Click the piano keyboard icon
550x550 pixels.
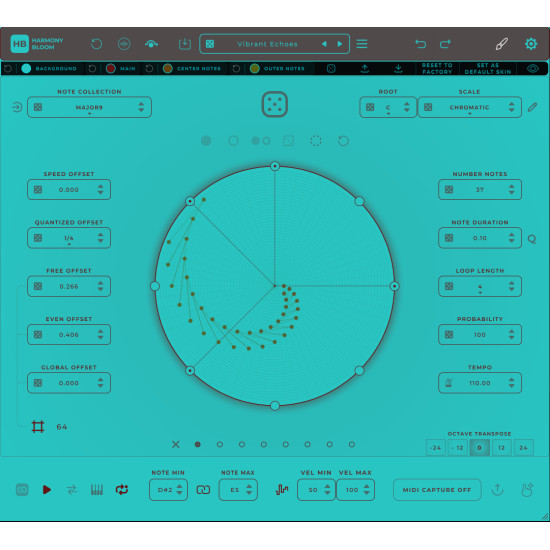[x=97, y=489]
